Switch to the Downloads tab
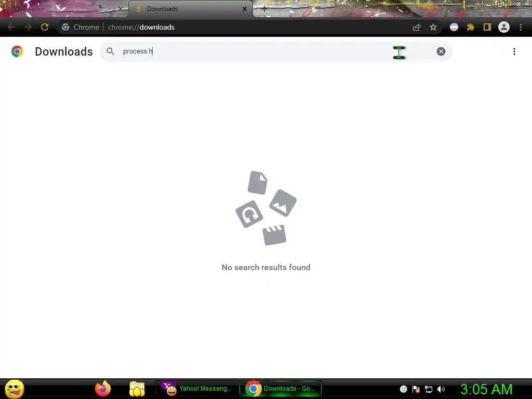532x399 pixels. click(190, 9)
